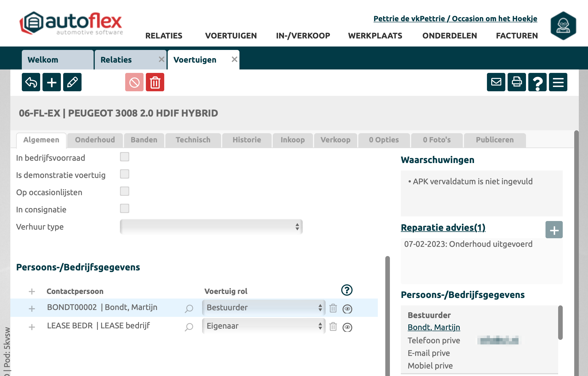Add a new vehicle with plus icon
The height and width of the screenshot is (376, 588).
tap(52, 82)
